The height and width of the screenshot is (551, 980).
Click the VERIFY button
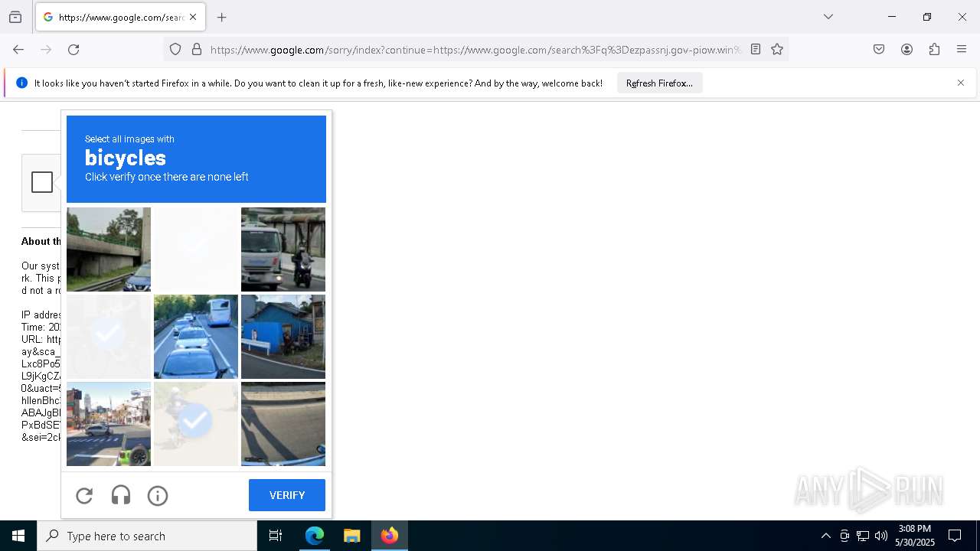287,495
